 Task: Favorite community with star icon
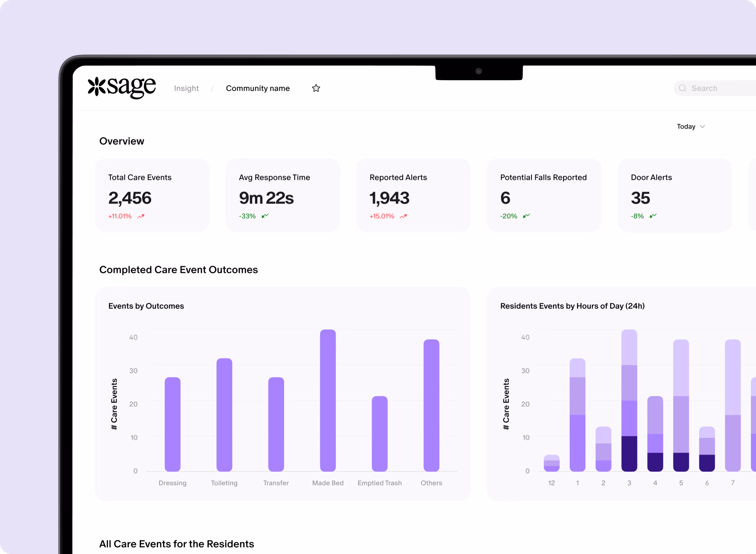316,88
